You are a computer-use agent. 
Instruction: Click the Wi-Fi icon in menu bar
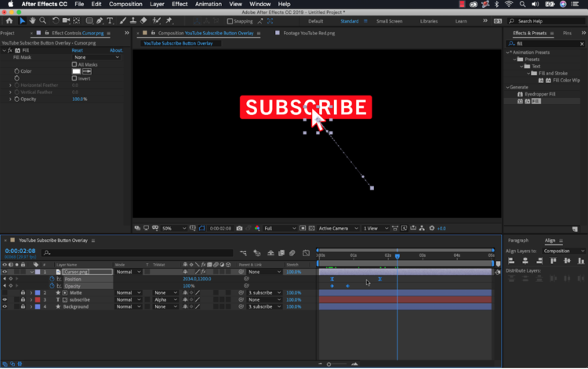tap(509, 4)
